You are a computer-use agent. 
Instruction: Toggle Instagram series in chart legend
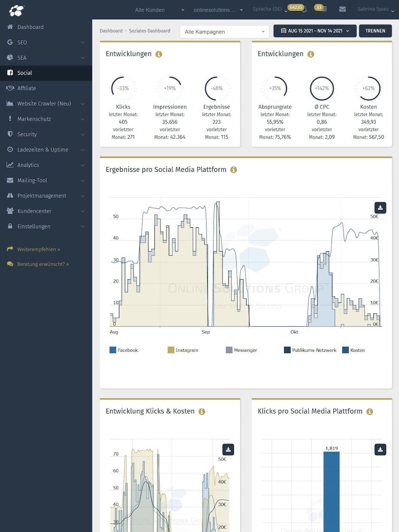[x=183, y=350]
